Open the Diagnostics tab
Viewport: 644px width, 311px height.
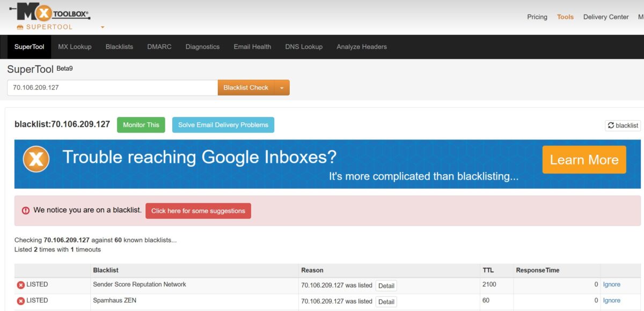tap(202, 47)
